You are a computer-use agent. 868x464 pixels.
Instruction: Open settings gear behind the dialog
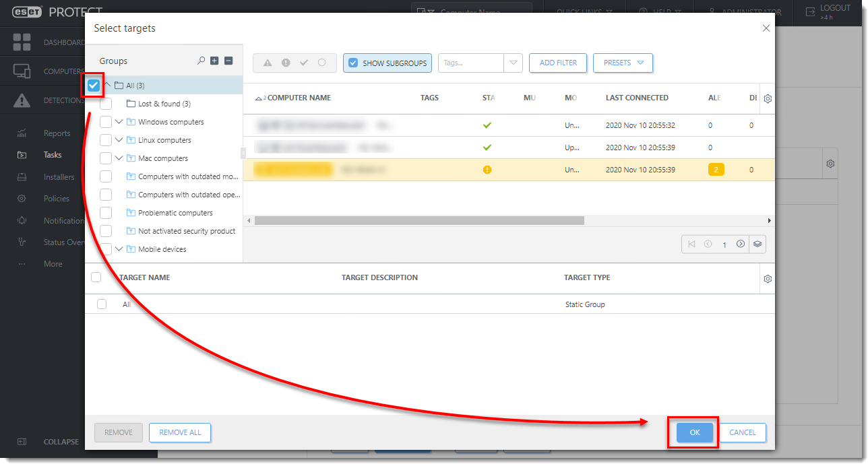(831, 164)
